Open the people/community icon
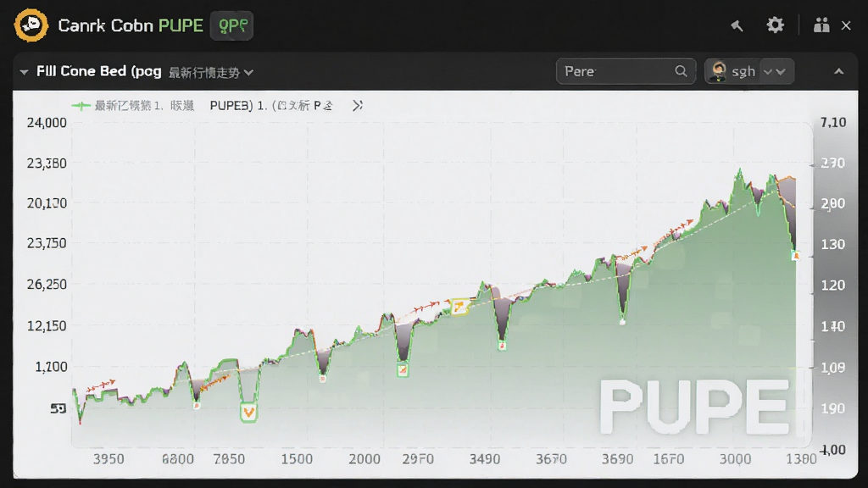868x488 pixels. pos(821,25)
